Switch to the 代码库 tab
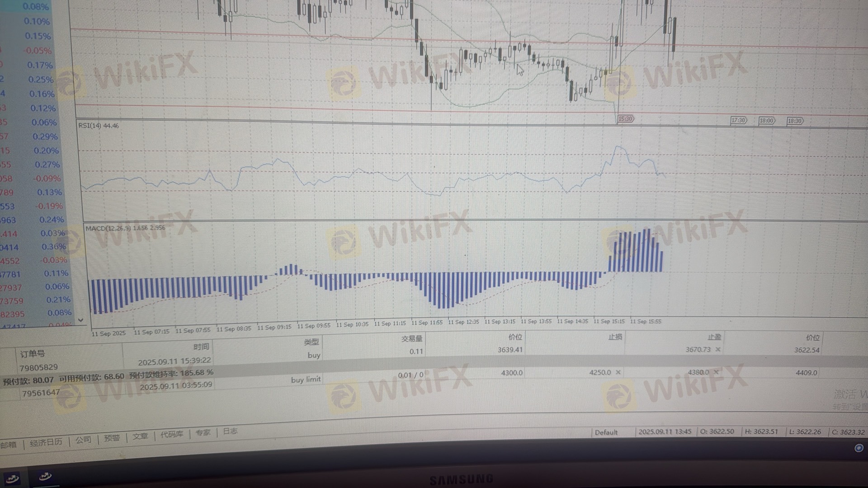Image resolution: width=868 pixels, height=488 pixels. (172, 434)
